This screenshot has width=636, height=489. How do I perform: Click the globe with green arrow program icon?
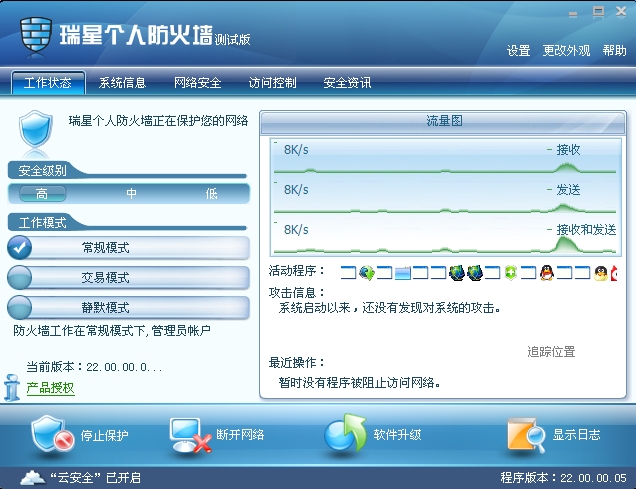[x=367, y=273]
